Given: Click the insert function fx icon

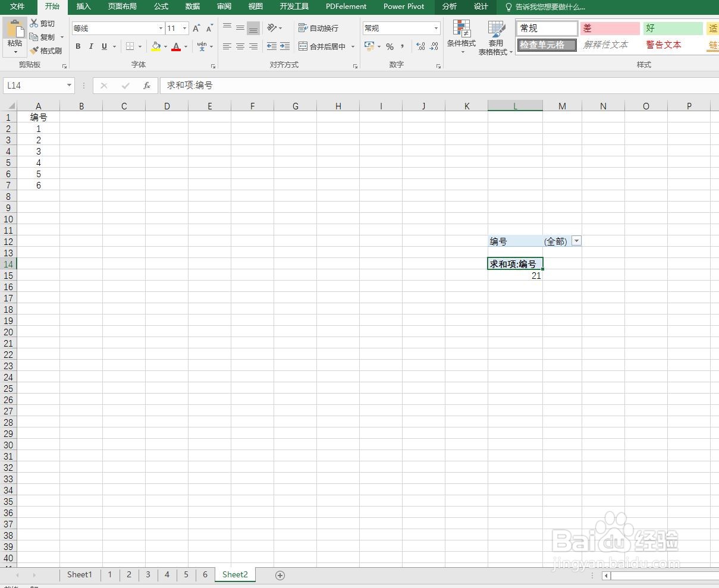Looking at the screenshot, I should [x=147, y=86].
